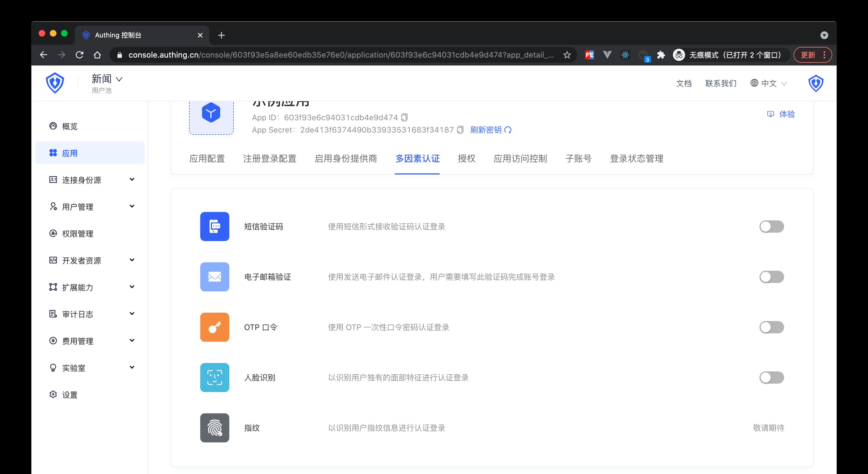This screenshot has width=868, height=474.
Task: Click the browser address bar URL
Action: tap(341, 55)
